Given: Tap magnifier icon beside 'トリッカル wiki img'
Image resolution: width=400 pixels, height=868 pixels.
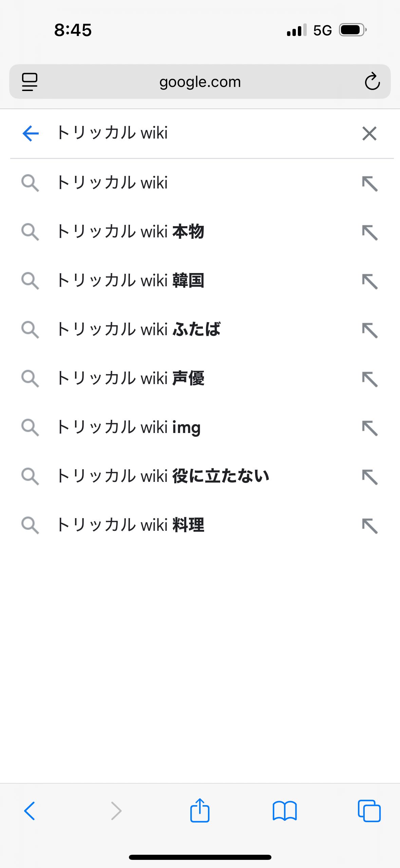Looking at the screenshot, I should point(30,427).
